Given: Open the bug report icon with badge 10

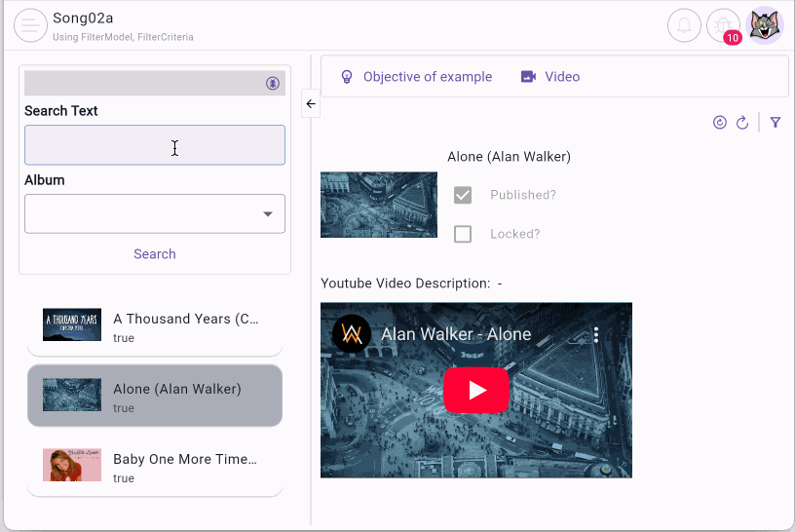Looking at the screenshot, I should click(724, 25).
